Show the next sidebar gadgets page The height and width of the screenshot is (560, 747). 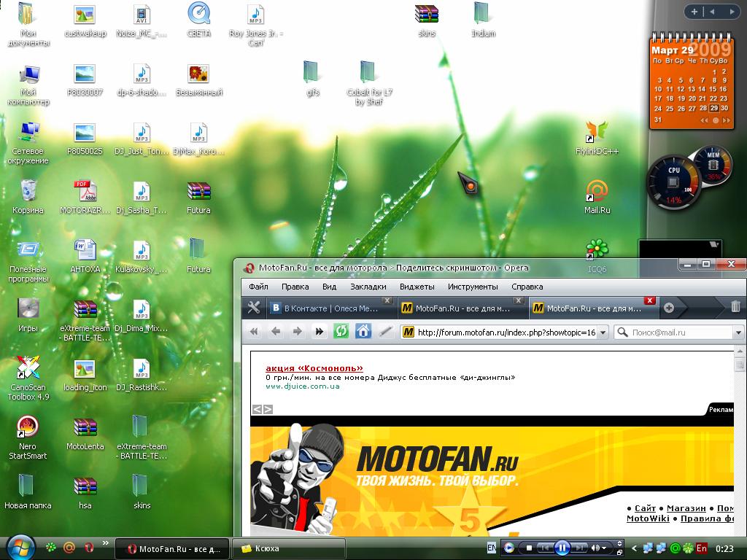coord(732,12)
